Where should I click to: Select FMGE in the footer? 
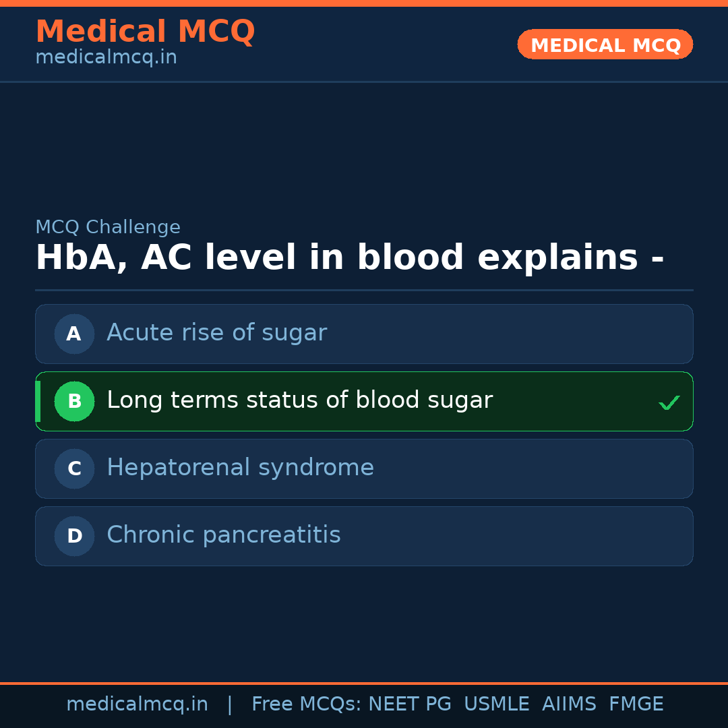click(x=636, y=704)
